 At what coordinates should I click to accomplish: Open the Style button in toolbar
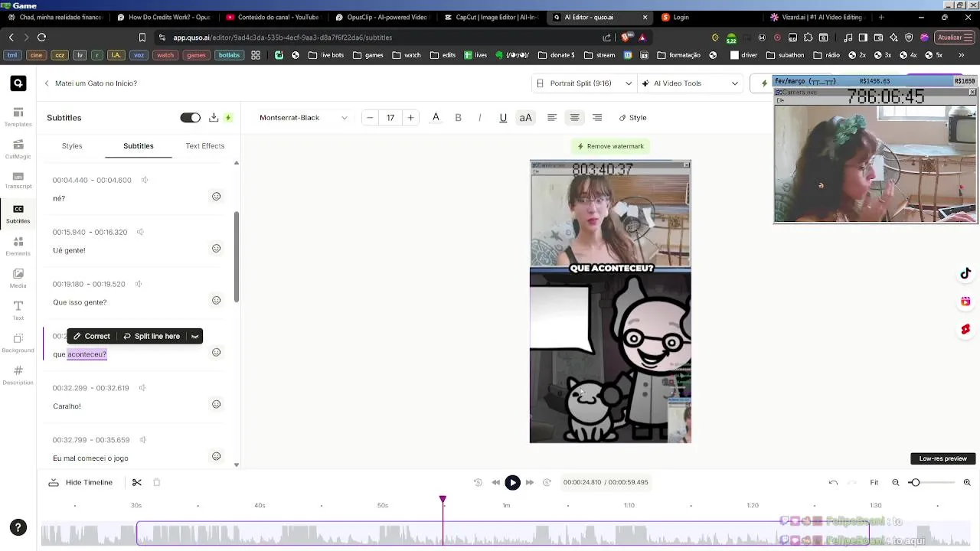(632, 118)
